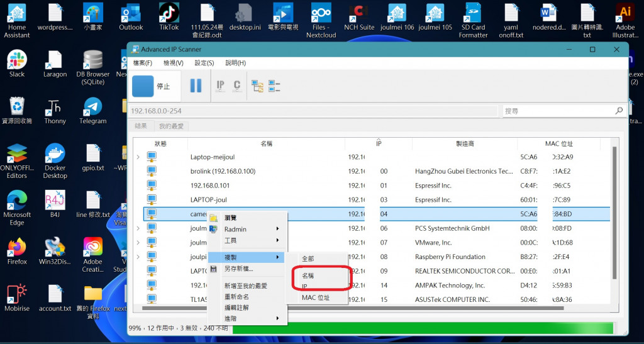The width and height of the screenshot is (644, 344).
Task: Open the Firefox desktop shortcut
Action: click(17, 251)
